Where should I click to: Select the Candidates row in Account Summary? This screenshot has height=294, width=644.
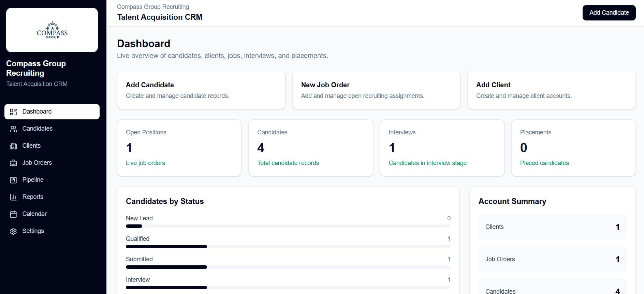(553, 287)
